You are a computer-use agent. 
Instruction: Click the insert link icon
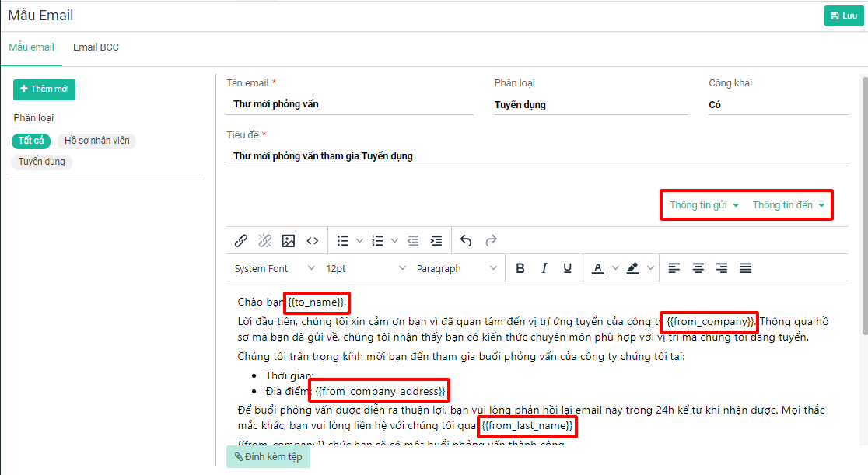241,241
